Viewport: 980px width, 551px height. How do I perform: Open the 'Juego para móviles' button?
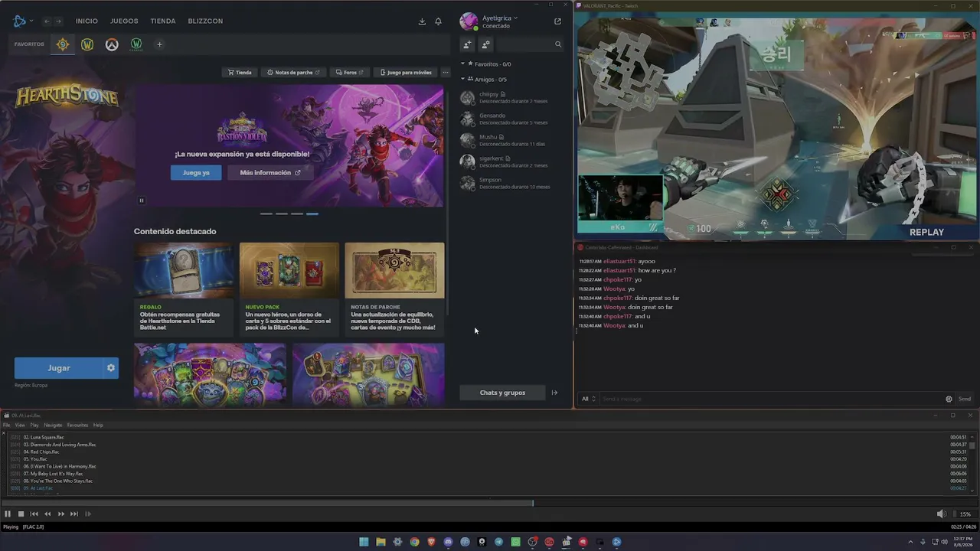[406, 73]
